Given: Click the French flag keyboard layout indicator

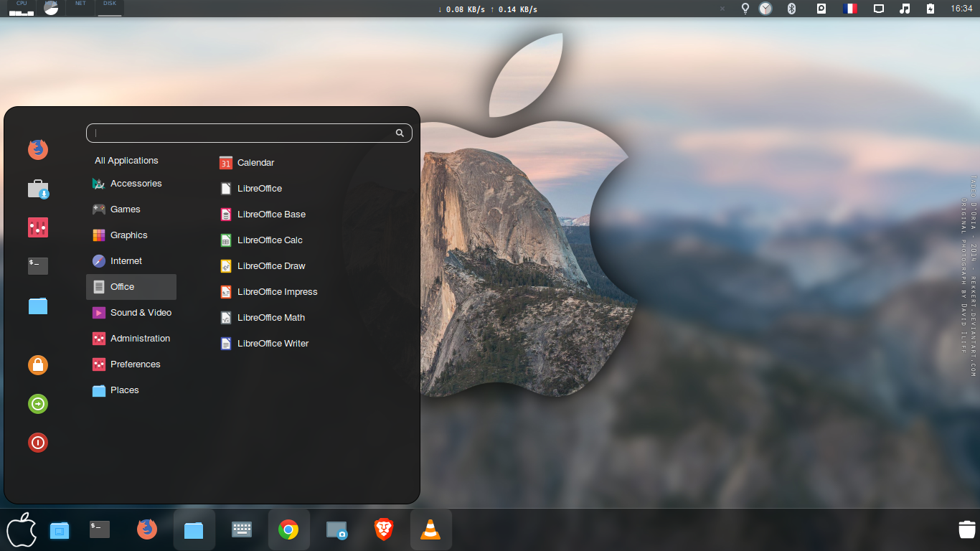Looking at the screenshot, I should [850, 9].
